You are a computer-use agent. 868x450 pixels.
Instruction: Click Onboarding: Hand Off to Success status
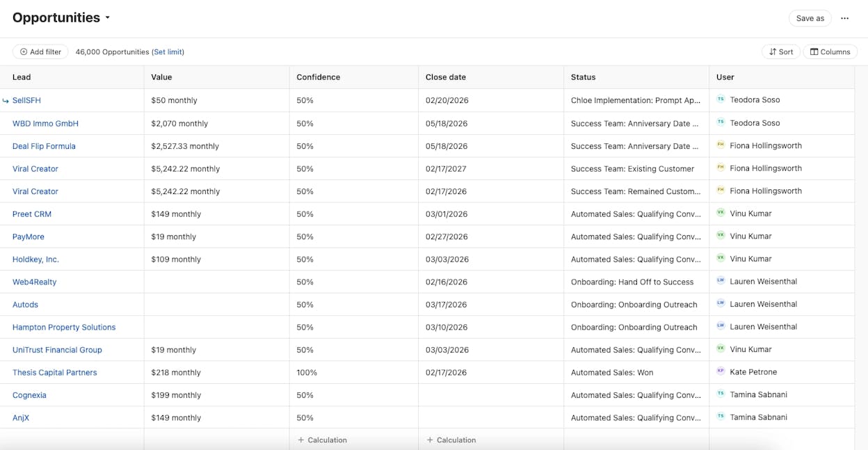click(x=636, y=282)
